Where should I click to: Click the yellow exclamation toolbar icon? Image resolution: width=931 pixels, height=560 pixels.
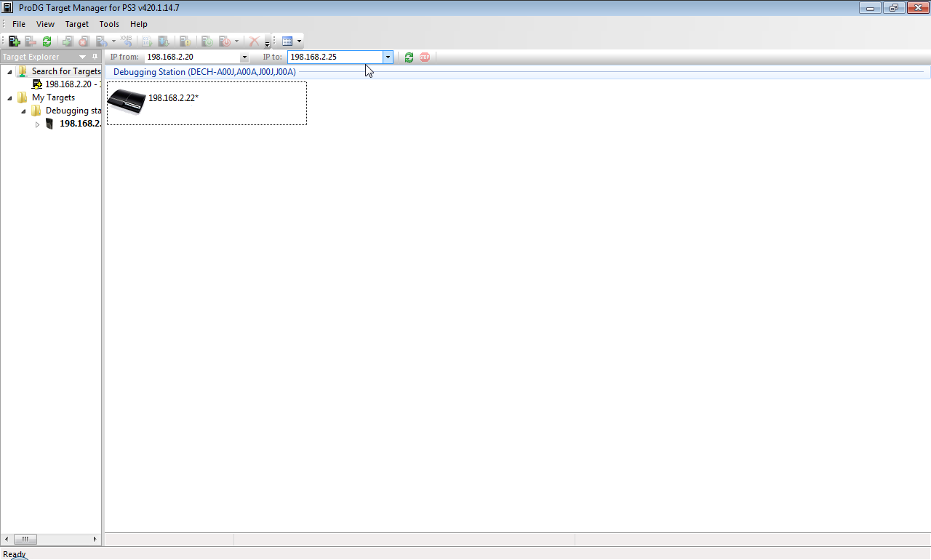(185, 41)
